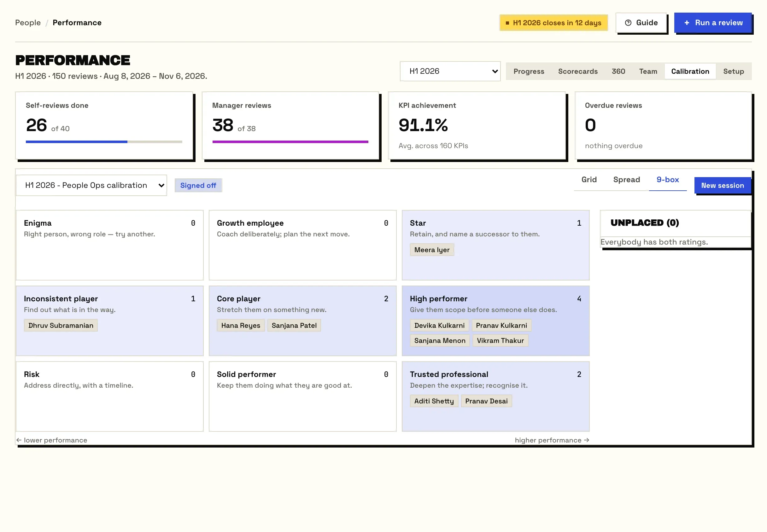Click the Sanjana Patel chip
767x532 pixels.
coord(294,326)
